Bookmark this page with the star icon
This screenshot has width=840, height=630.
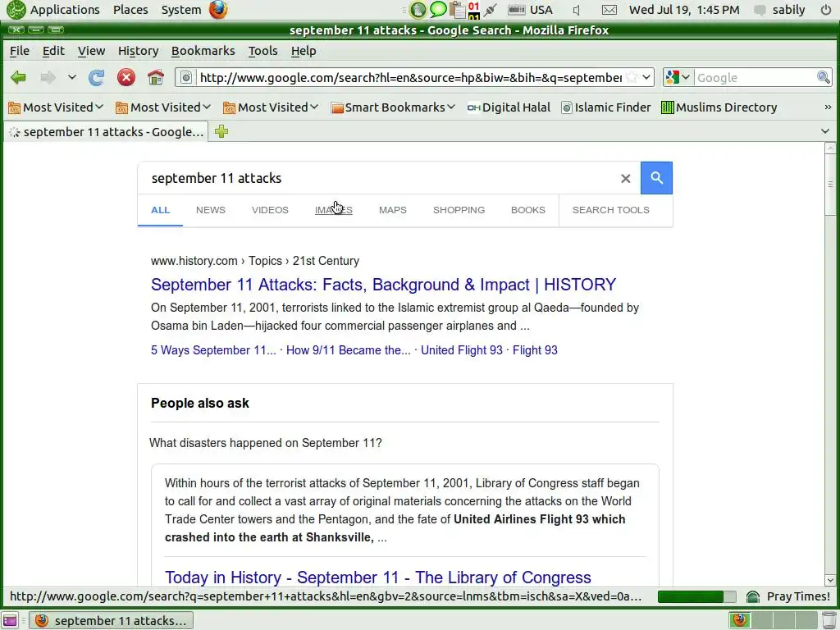point(632,78)
